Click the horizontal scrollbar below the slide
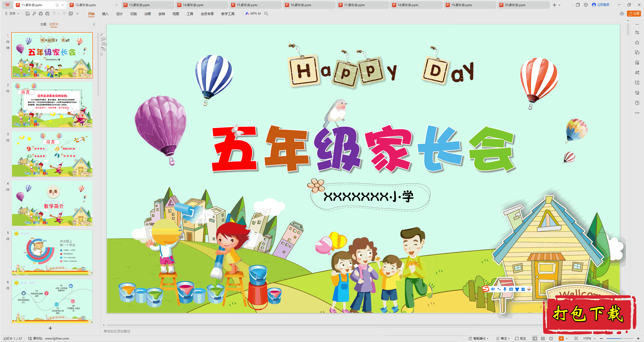The height and width of the screenshot is (342, 644). click(325, 325)
